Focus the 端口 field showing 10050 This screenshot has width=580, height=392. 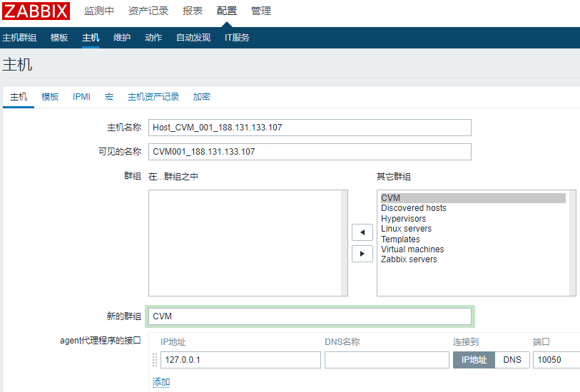coord(556,360)
